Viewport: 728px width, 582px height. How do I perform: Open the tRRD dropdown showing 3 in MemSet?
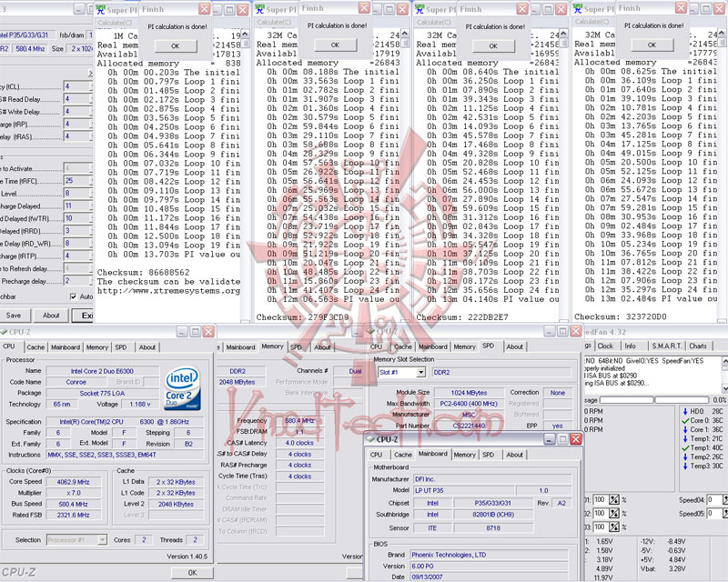(77, 231)
